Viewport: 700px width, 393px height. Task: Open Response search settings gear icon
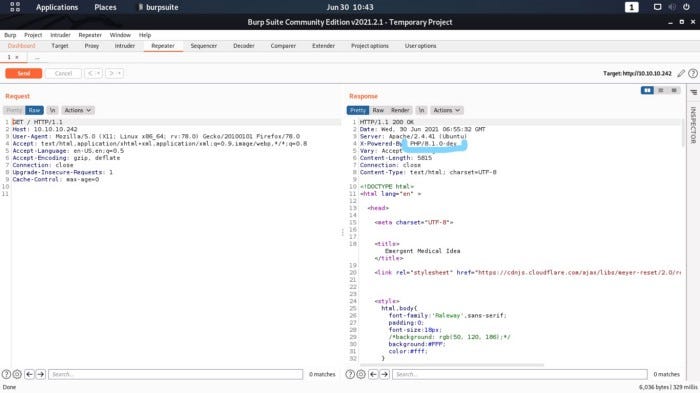pos(361,374)
